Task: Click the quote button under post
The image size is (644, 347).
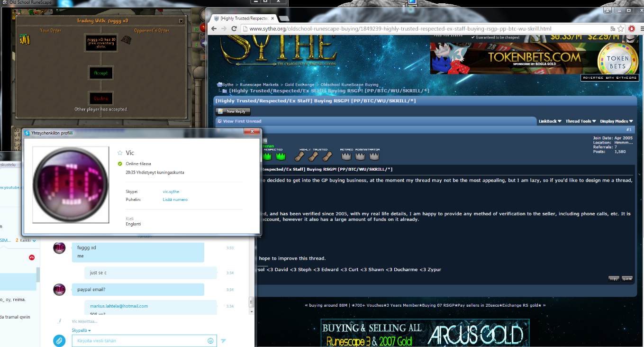Action: coord(627,279)
